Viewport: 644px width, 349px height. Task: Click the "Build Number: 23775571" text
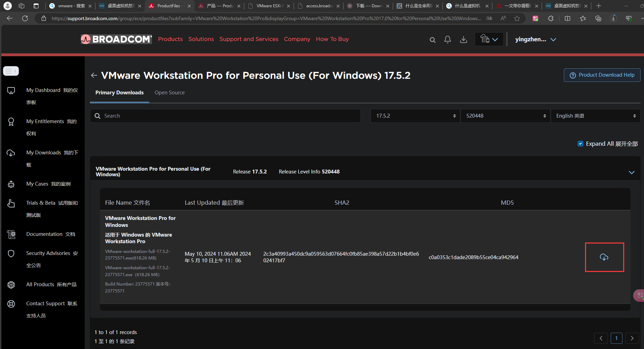[x=130, y=284]
